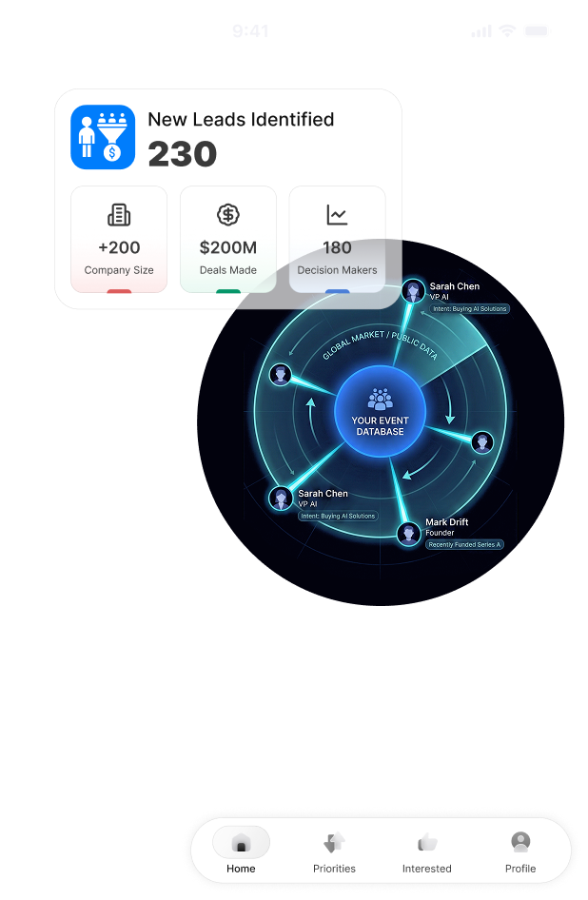Click the lower-left Sarah Chen avatar node
588x900 pixels.
(281, 499)
